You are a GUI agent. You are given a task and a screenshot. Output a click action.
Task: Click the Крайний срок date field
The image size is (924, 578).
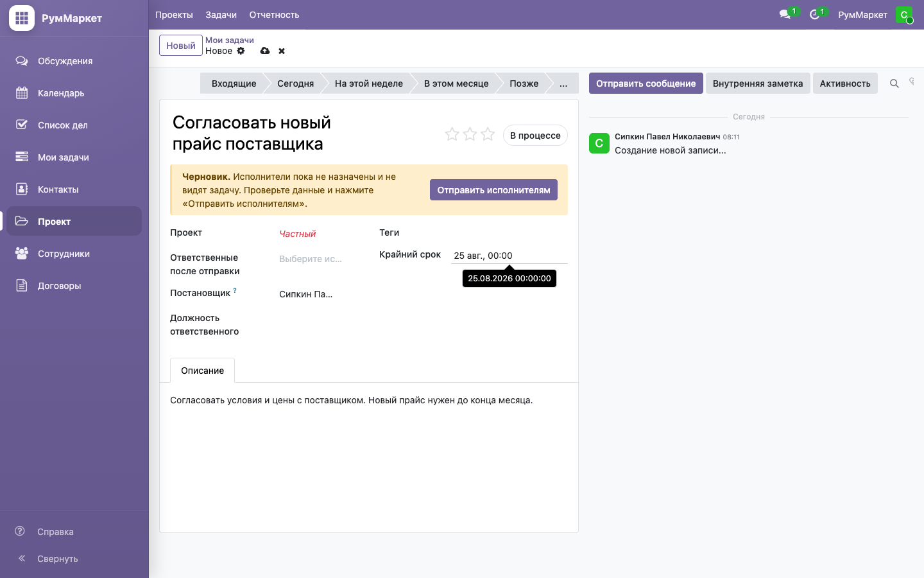tap(509, 256)
